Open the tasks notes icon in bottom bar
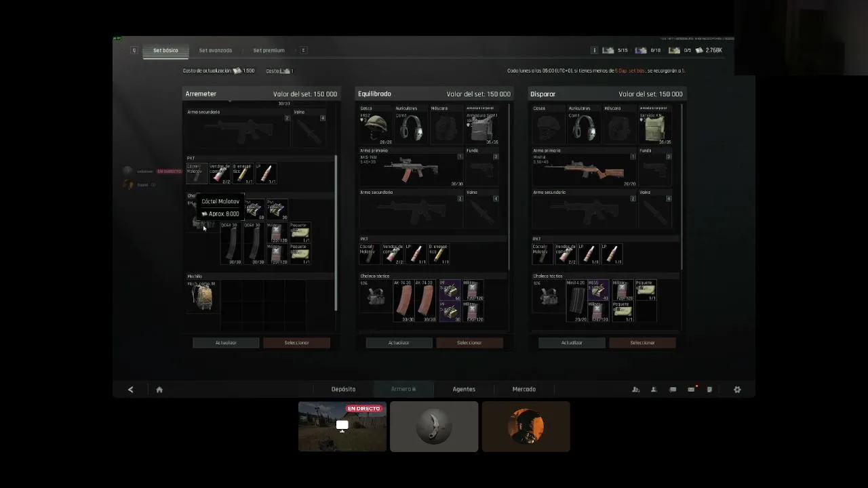 click(709, 389)
